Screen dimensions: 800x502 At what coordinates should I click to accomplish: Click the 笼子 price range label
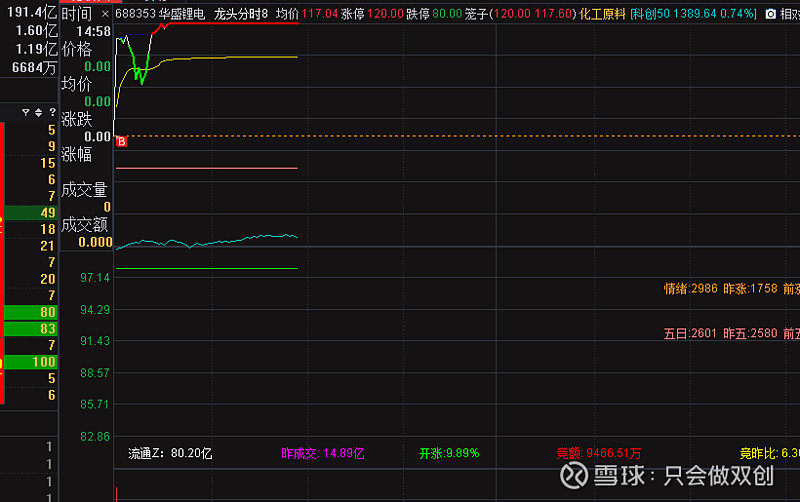click(x=520, y=15)
